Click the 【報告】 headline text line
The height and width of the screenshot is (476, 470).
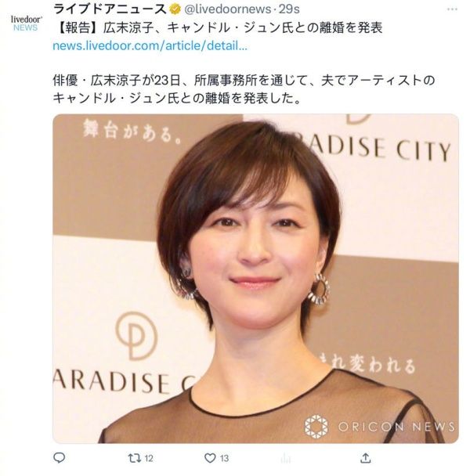pos(219,28)
